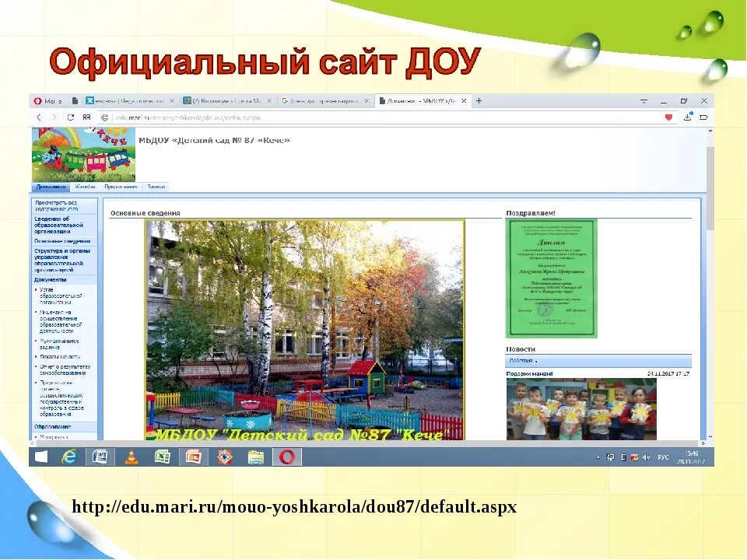
Task: Show hidden tray icons arrow
Action: click(598, 457)
